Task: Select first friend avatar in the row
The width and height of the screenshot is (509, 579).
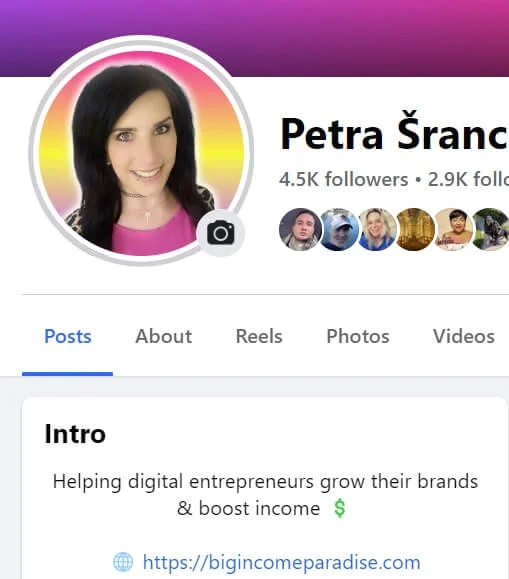Action: pos(300,229)
